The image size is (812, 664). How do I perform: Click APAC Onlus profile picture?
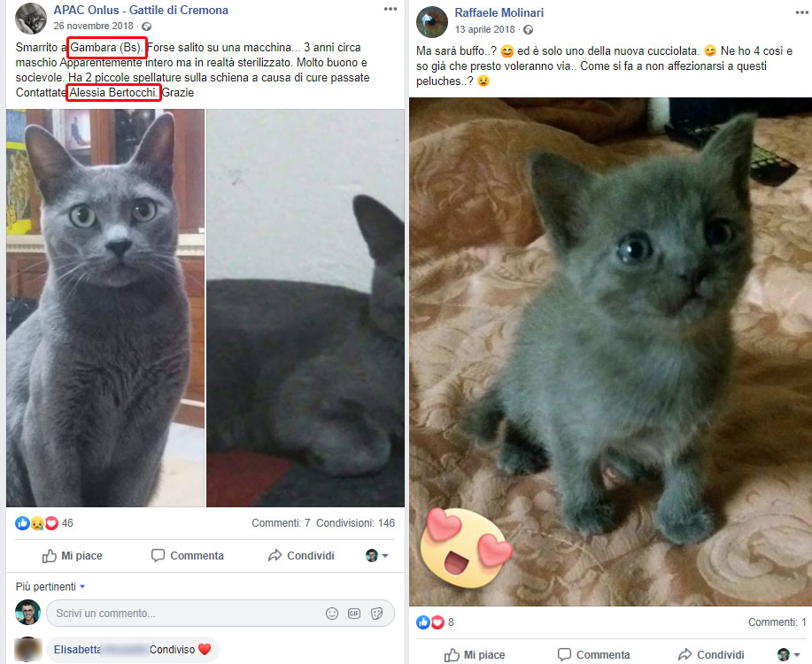(31, 18)
